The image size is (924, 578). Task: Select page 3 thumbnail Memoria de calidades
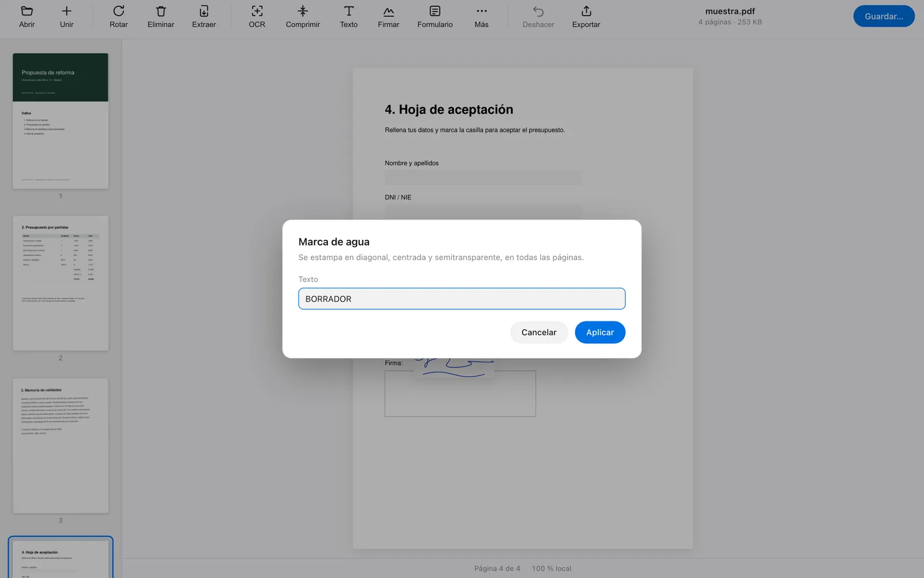(61, 446)
